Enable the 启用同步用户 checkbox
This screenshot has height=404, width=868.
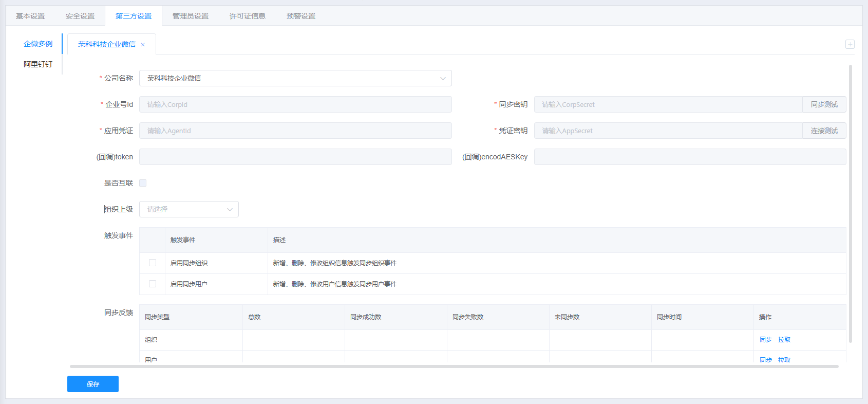click(153, 284)
